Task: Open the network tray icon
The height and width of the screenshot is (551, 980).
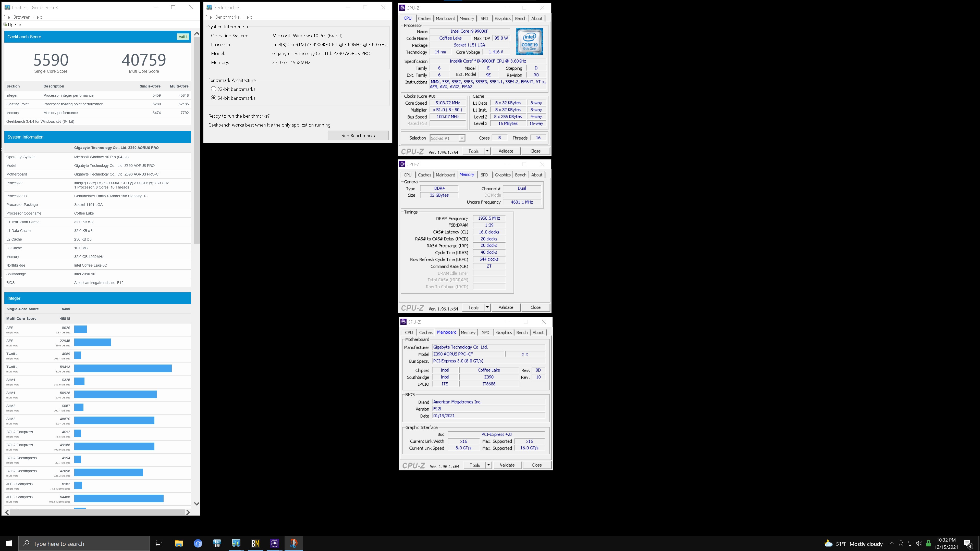Action: click(910, 543)
